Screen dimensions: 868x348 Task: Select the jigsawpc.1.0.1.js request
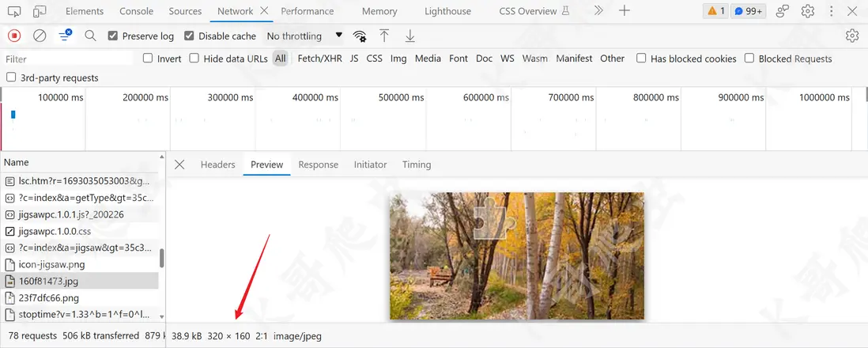pos(80,214)
